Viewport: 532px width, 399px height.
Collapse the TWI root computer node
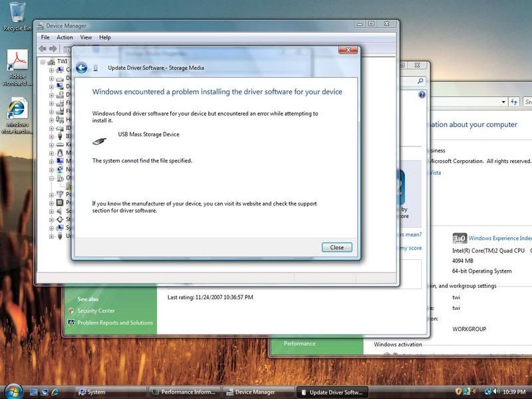[43, 62]
